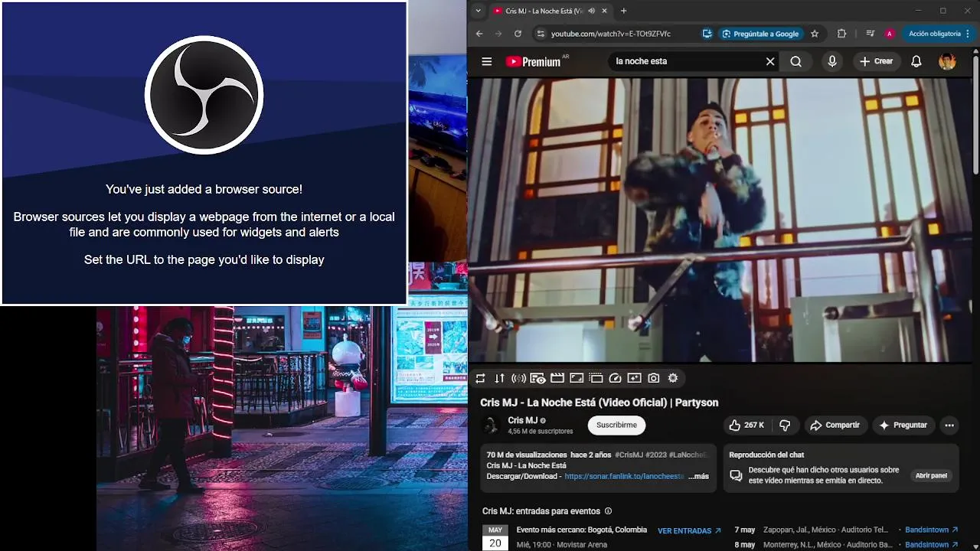Click the YouTube search input field

click(x=685, y=61)
